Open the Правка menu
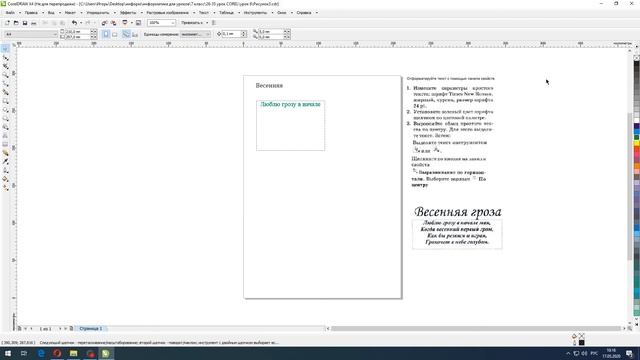Screen dimensions: 640x360 tap(31, 13)
